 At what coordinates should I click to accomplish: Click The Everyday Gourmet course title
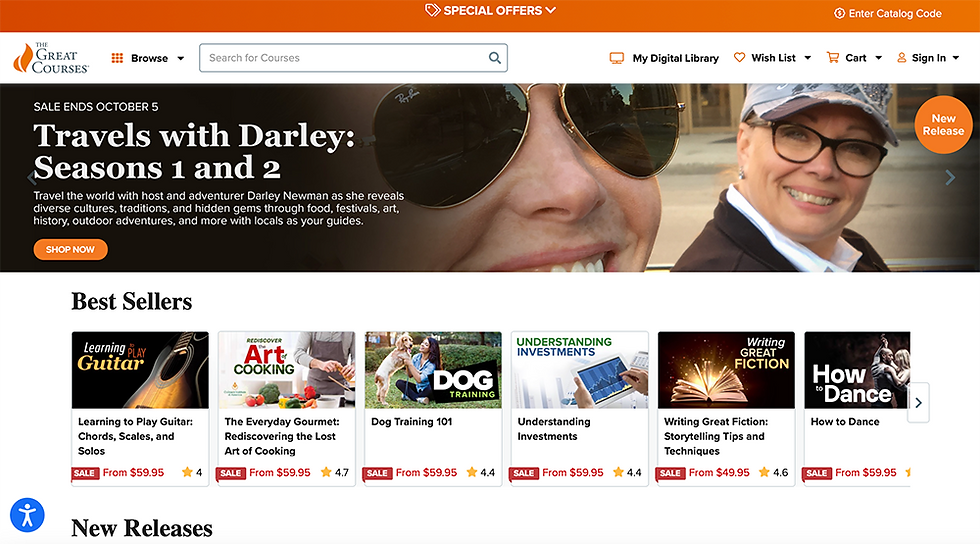[x=282, y=436]
